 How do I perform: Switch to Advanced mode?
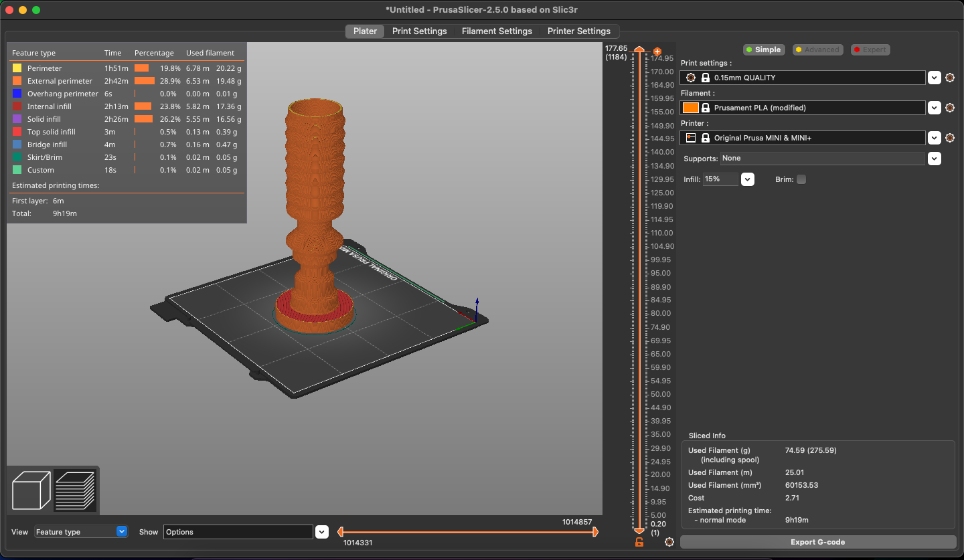[x=817, y=50]
